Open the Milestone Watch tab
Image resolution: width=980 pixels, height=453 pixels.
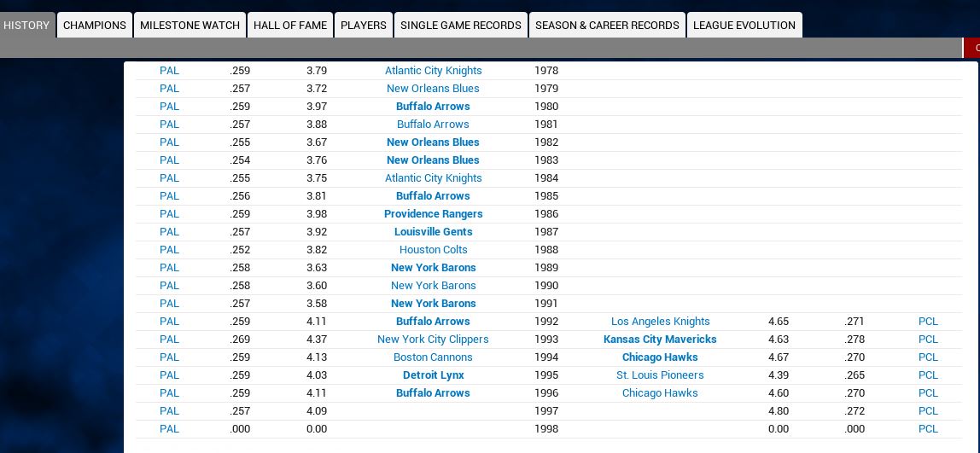[190, 26]
